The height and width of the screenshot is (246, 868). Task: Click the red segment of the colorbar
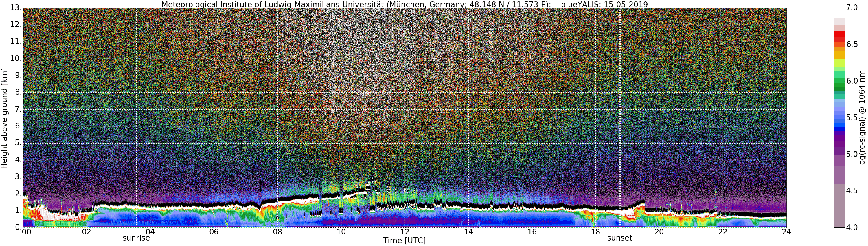[x=840, y=34]
